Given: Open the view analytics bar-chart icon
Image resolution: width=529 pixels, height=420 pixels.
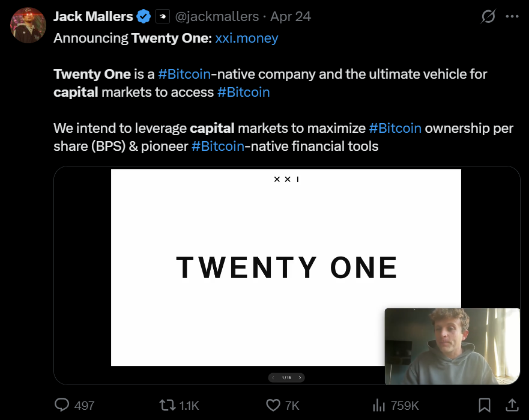Looking at the screenshot, I should (x=379, y=405).
